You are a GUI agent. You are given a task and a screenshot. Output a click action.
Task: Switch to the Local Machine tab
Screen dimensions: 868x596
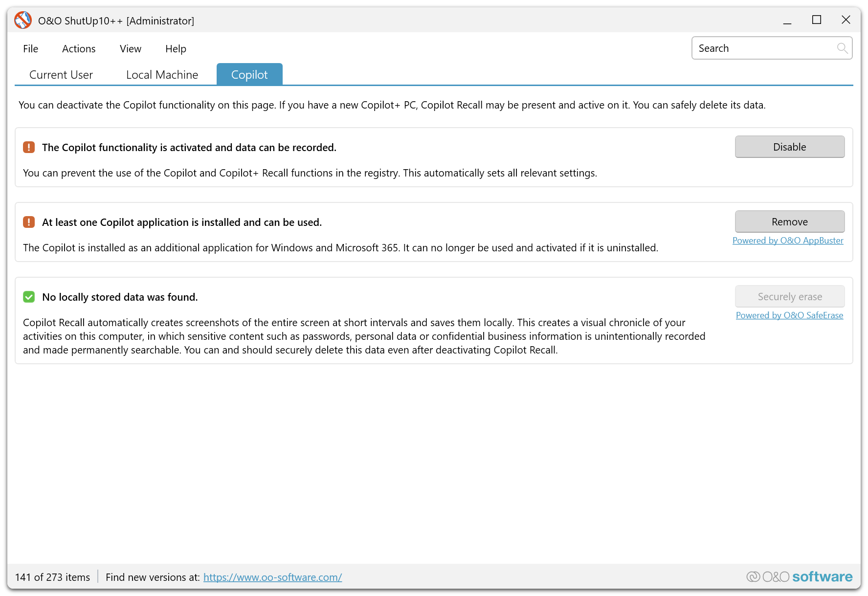coord(161,74)
